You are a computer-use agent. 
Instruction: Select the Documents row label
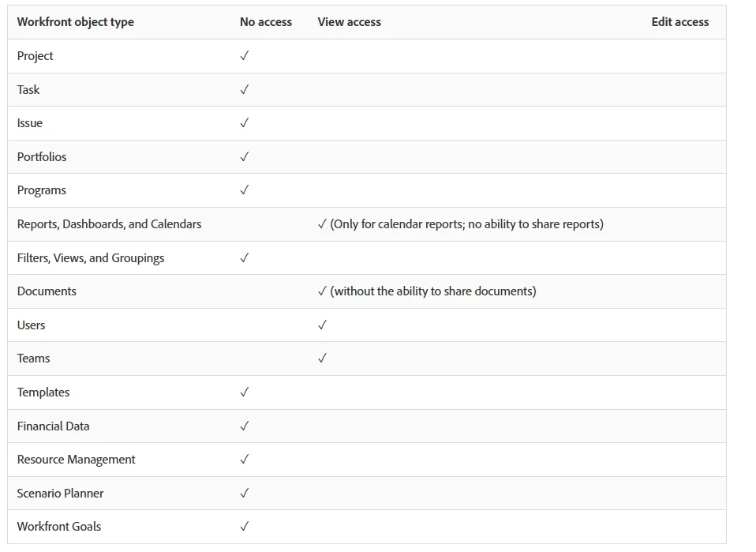(x=47, y=291)
